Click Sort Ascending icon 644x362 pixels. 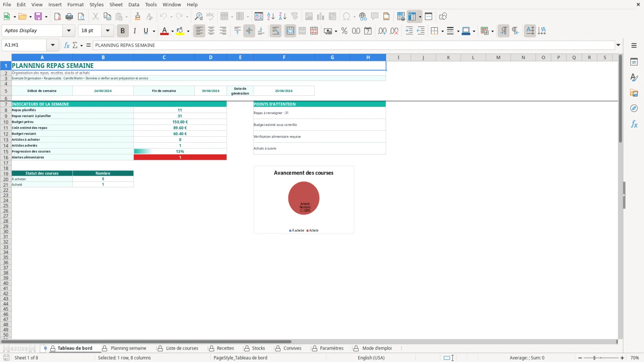[x=271, y=16]
